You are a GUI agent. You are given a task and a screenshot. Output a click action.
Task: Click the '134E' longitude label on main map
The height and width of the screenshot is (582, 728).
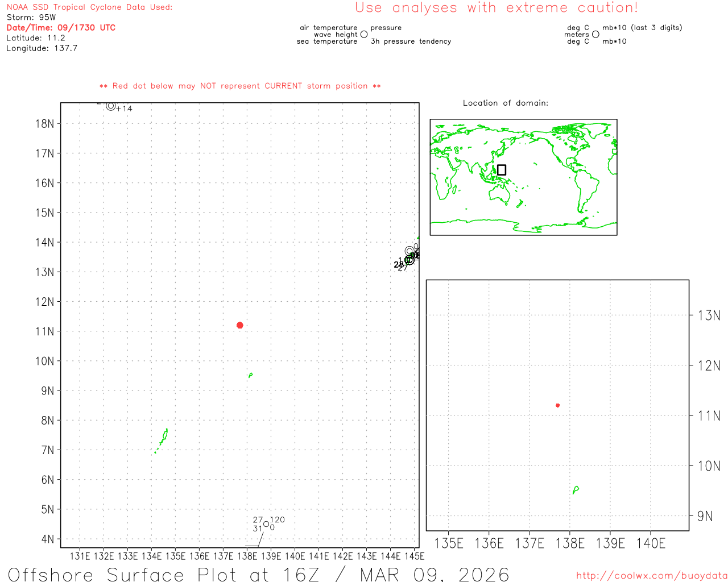coord(151,556)
